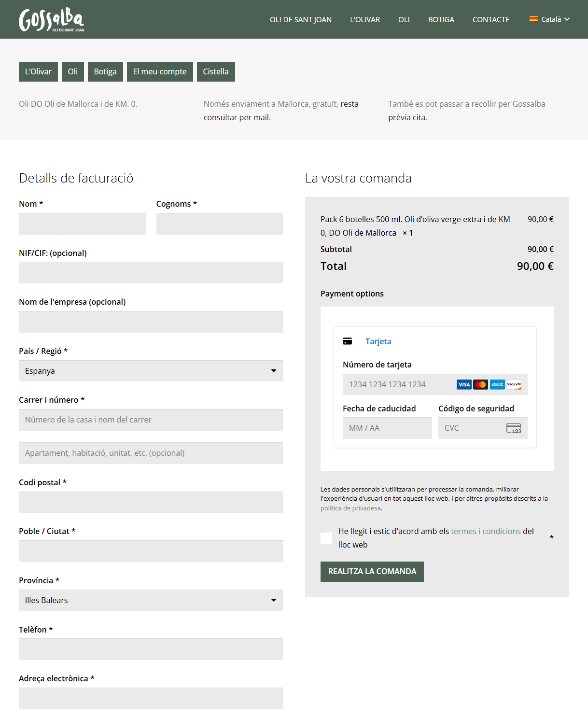Open the BOTIGA menu item

[x=441, y=20]
